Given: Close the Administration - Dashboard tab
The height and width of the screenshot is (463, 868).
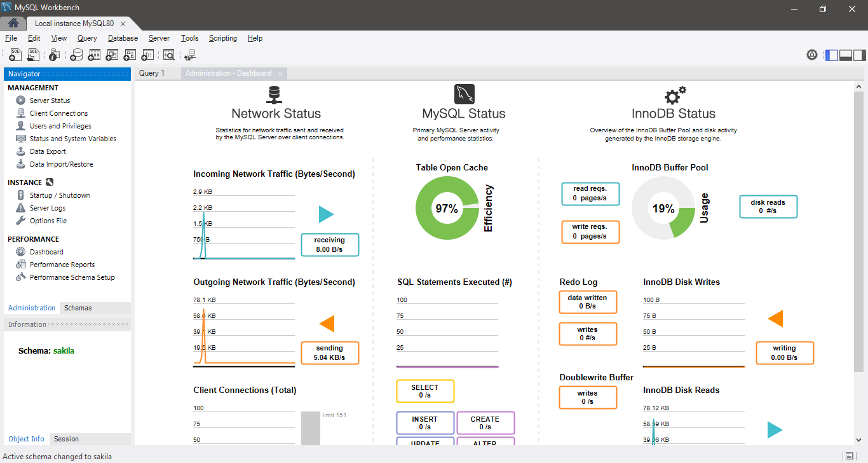Looking at the screenshot, I should coord(281,74).
